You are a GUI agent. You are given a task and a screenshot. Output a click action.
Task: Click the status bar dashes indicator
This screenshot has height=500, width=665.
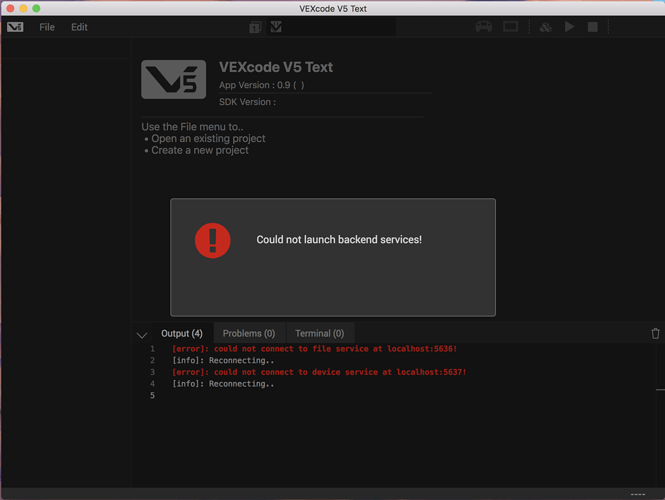(x=637, y=494)
